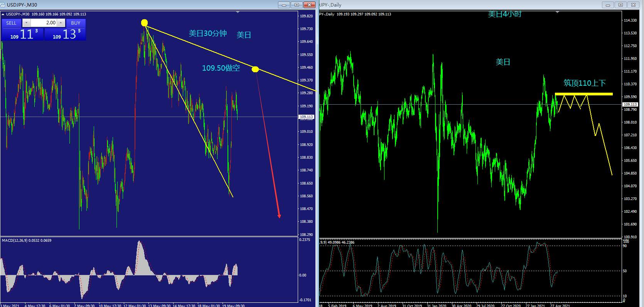Viewport: 644px width, 307px height.
Task: Close the USDJPY M30 chart window
Action: [x=310, y=5]
